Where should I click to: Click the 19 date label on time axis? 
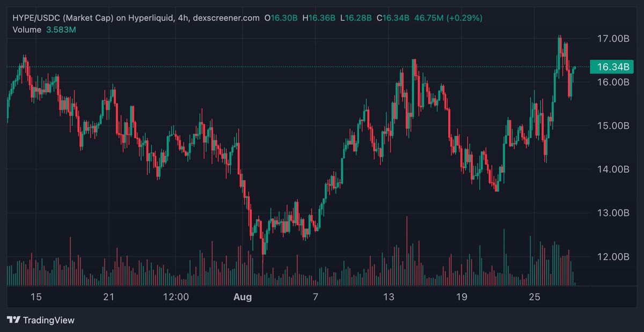[462, 297]
